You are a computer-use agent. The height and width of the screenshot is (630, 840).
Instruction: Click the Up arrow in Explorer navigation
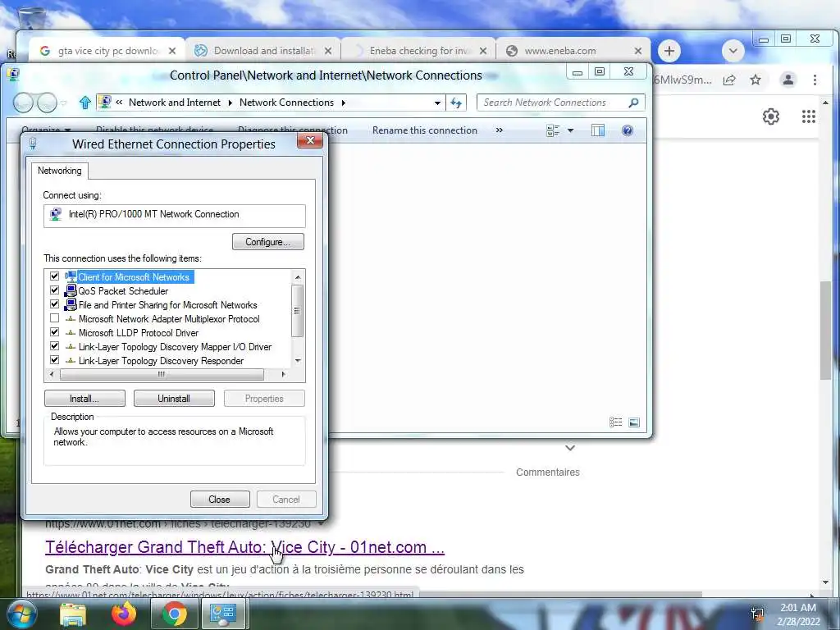tap(85, 103)
